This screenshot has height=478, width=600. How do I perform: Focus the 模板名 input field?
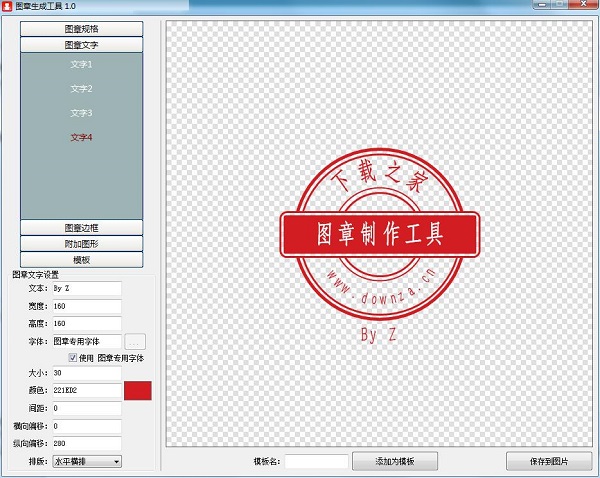coord(316,461)
